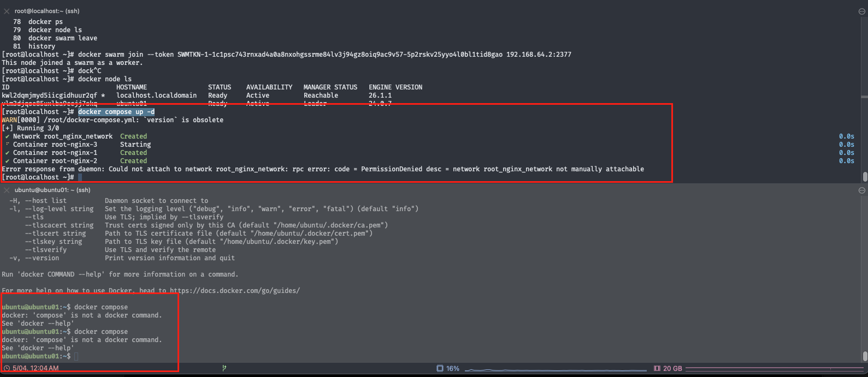
Task: Click the CPU chip icon in the status bar
Action: tap(440, 368)
